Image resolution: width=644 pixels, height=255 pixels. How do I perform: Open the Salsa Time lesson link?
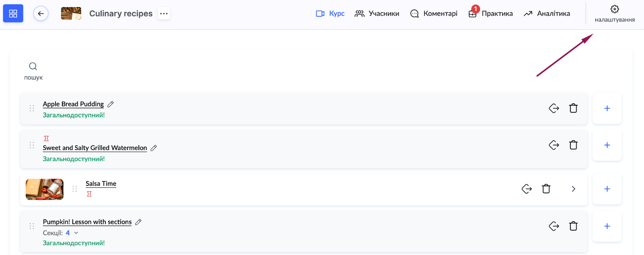pyautogui.click(x=101, y=184)
